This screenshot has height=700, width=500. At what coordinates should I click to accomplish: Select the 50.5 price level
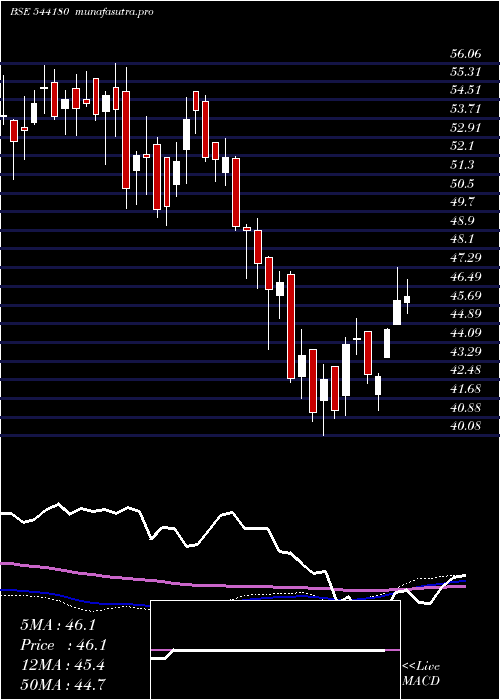coord(462,183)
